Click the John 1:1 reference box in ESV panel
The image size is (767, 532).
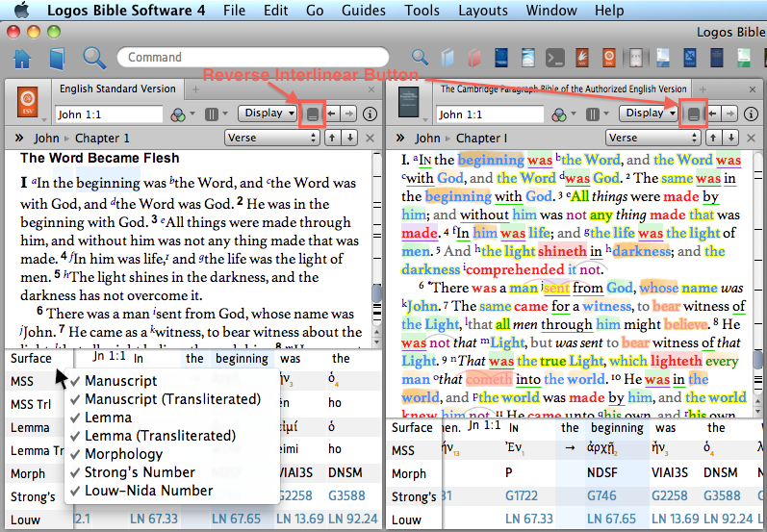point(109,114)
